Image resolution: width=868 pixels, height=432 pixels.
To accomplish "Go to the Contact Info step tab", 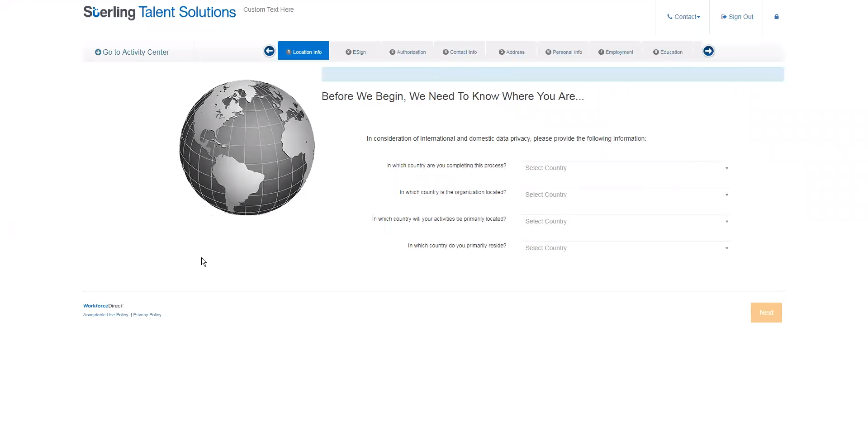I will 460,52.
